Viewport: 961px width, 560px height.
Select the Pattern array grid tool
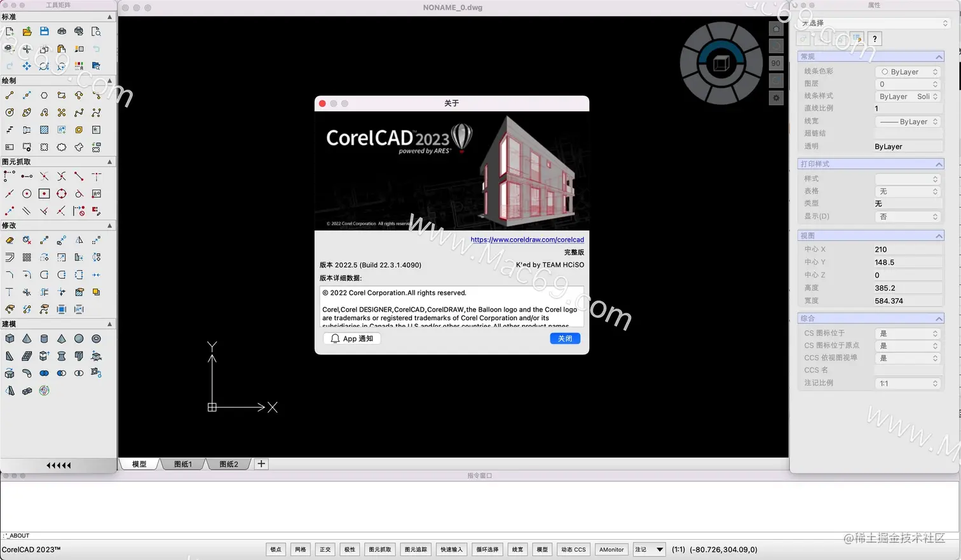(x=27, y=257)
